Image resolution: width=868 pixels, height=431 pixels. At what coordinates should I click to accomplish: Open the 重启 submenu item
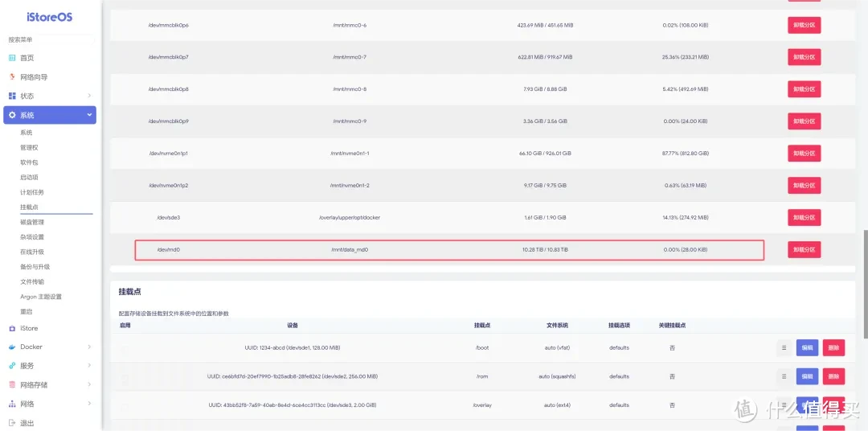[26, 311]
